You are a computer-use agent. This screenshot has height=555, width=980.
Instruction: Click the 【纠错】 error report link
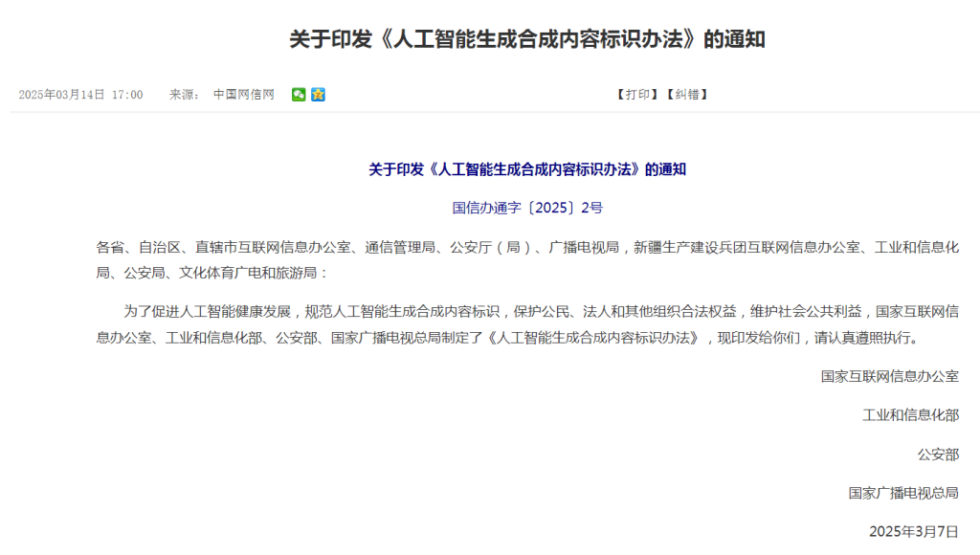(x=687, y=95)
